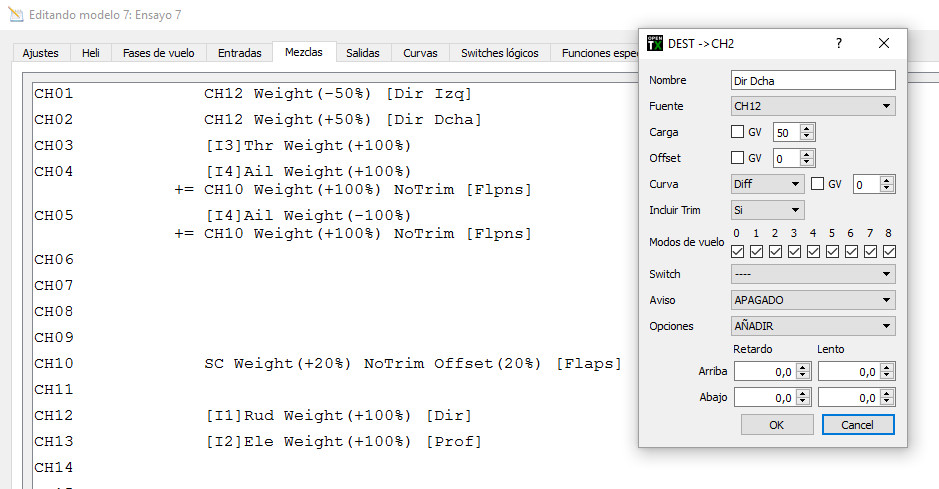This screenshot has width=939, height=489.
Task: Select the CH10 Flaps mix line
Action: click(412, 363)
